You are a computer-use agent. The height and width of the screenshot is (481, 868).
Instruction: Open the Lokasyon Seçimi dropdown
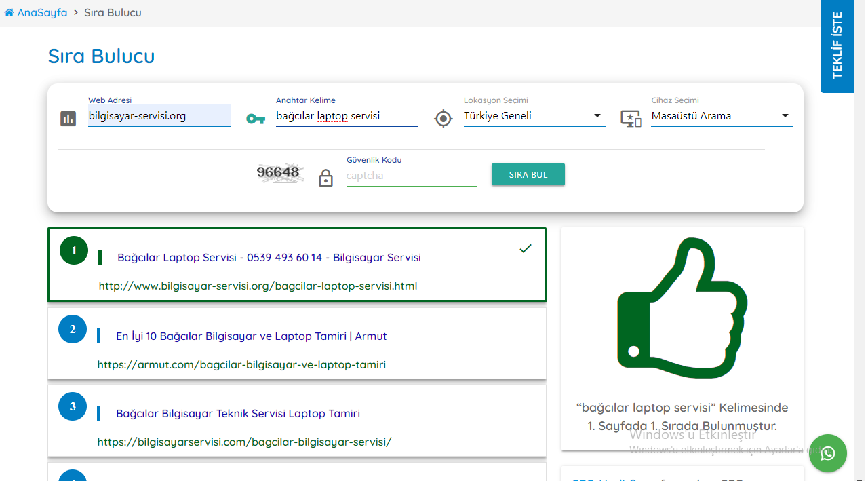534,116
